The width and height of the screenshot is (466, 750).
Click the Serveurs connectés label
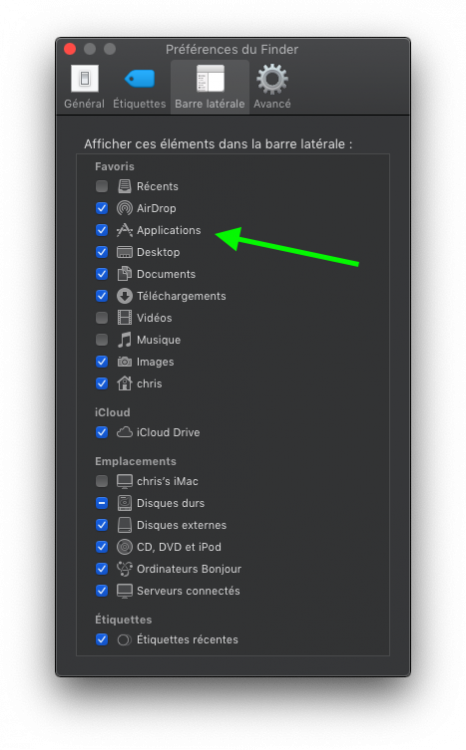coord(189,591)
